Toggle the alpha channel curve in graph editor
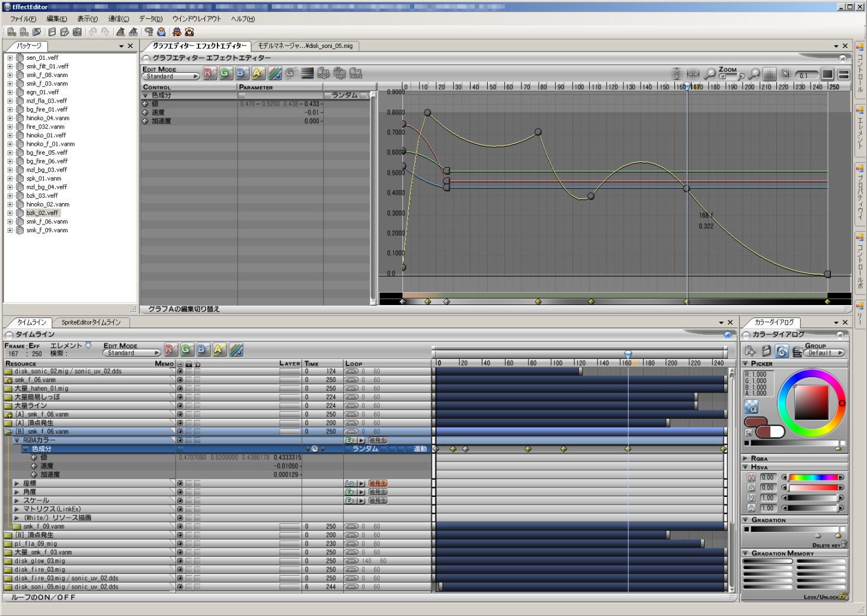This screenshot has width=867, height=616. click(258, 73)
